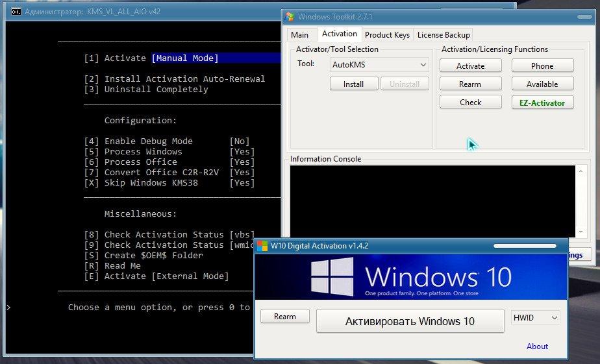Open the About link
This screenshot has width=600, height=364.
pyautogui.click(x=537, y=346)
